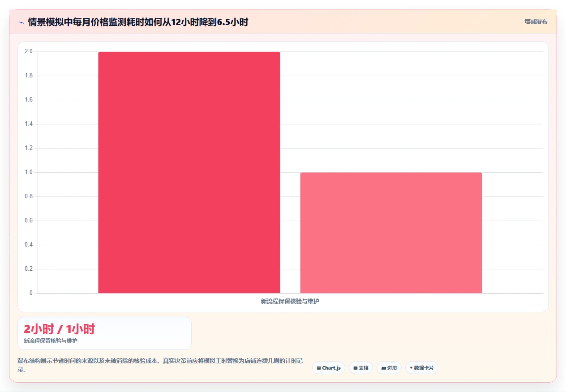This screenshot has width=566, height=392.
Task: Click the card subtitle 新流程保留核验与维护
Action: 51,341
